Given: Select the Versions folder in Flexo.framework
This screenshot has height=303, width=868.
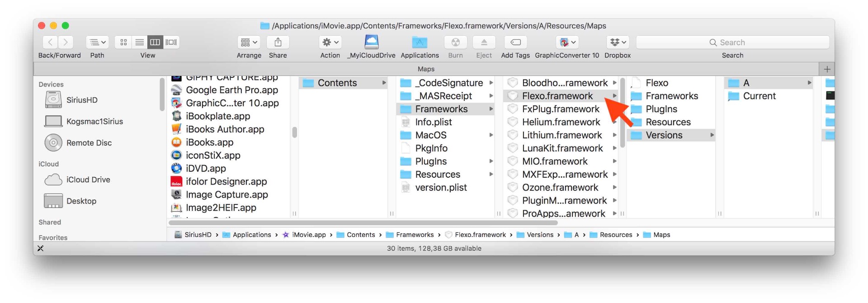Looking at the screenshot, I should pos(671,135).
